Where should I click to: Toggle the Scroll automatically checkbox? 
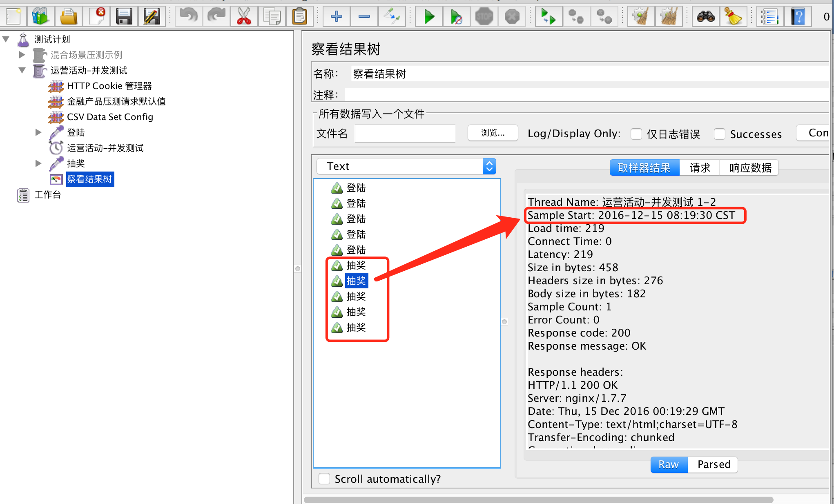coord(324,479)
